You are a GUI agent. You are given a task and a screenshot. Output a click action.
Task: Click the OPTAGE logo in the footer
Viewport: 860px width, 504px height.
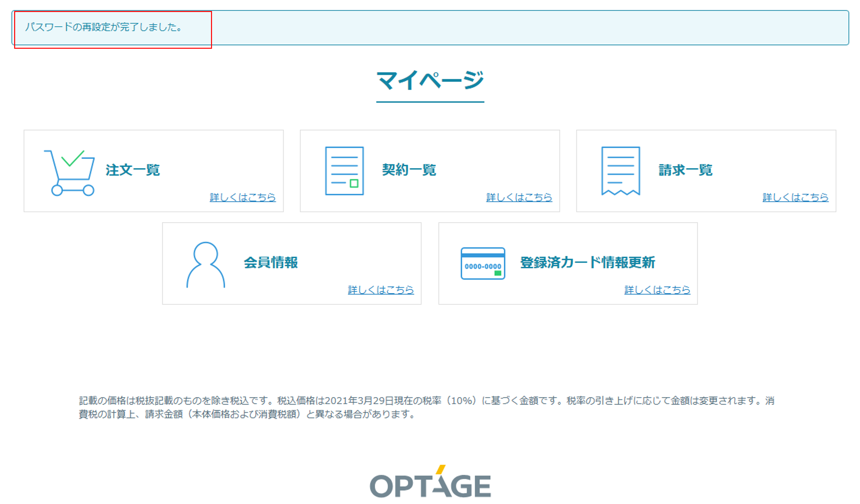430,481
